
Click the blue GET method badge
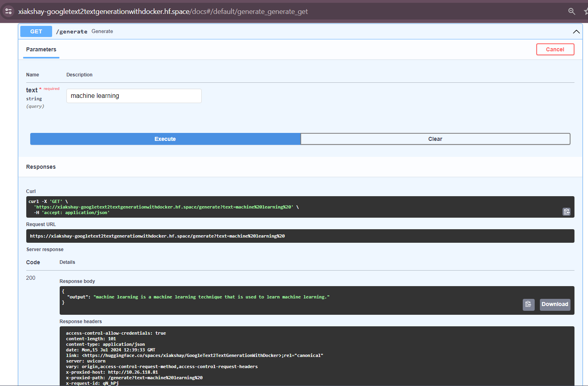[x=36, y=31]
